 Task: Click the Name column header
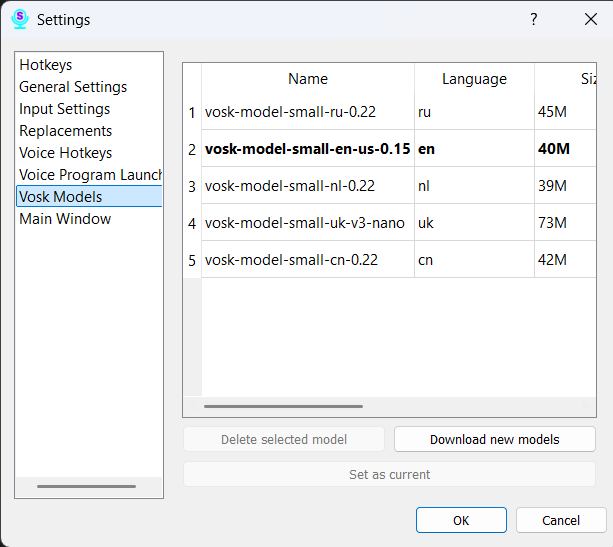point(308,79)
